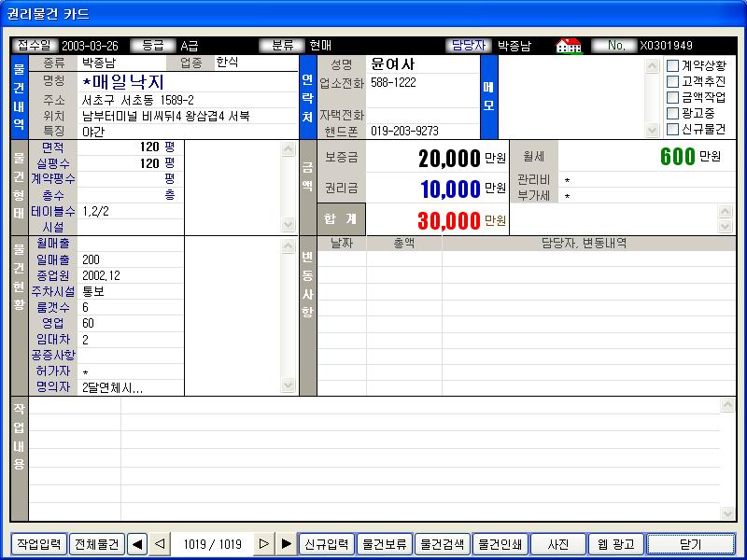This screenshot has width=747, height=560.
Task: Click the 작업입력 button
Action: (38, 544)
